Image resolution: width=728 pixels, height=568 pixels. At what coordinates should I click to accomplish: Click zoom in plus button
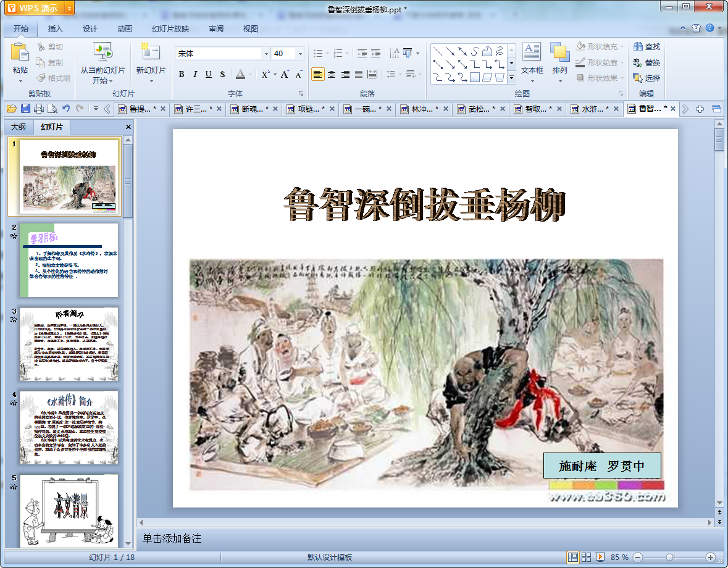pyautogui.click(x=710, y=558)
